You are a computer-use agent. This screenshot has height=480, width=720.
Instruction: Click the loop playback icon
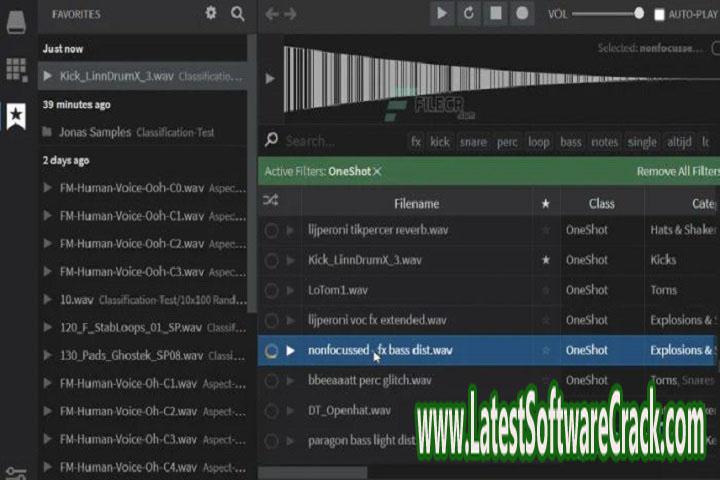[469, 13]
